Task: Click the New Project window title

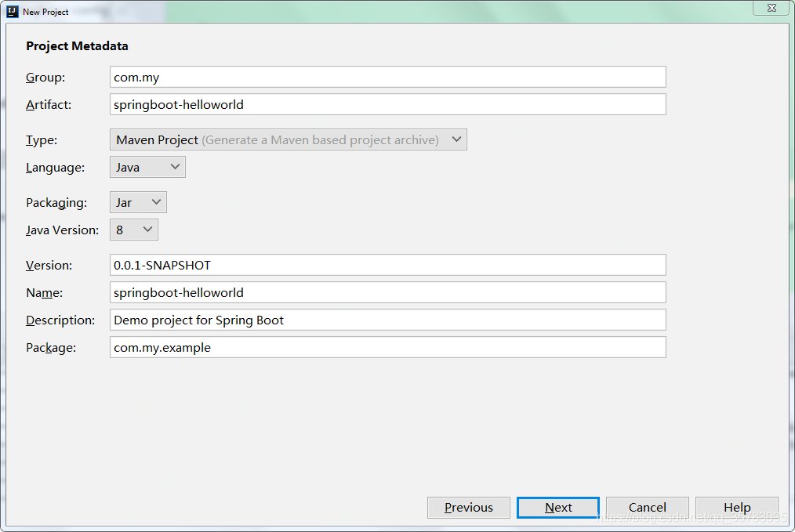Action: [x=45, y=12]
